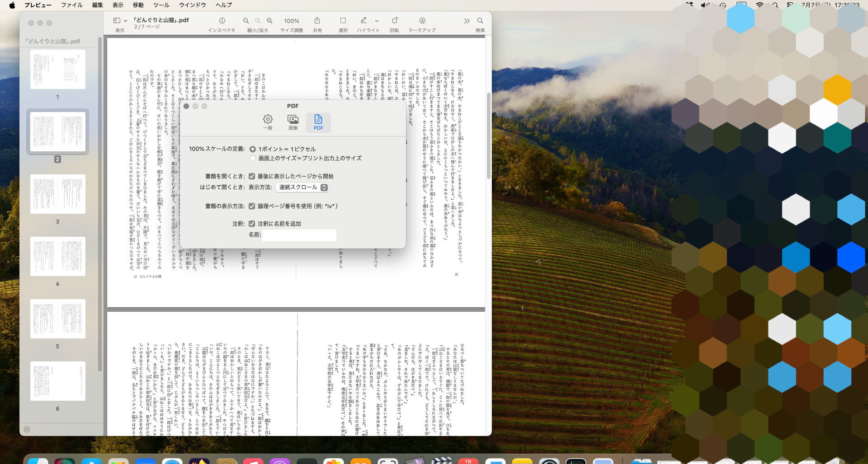Close the PDF settings dialog
Screen dimensions: 868x464
coord(186,106)
